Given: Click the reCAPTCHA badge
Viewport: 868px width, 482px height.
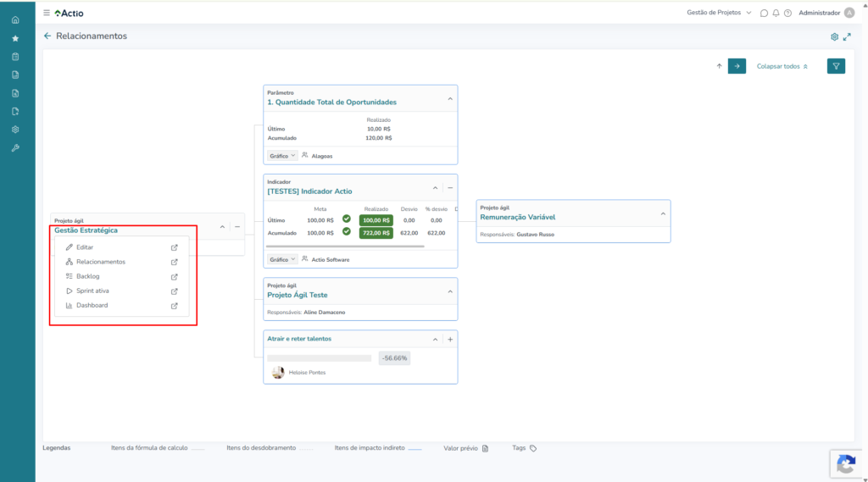Looking at the screenshot, I should click(x=846, y=463).
